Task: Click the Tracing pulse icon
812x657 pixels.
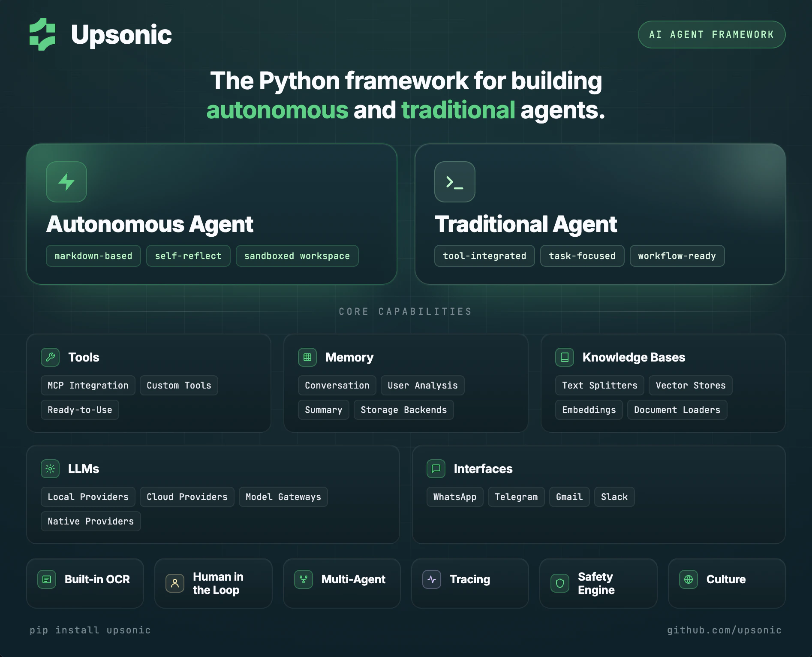Action: click(432, 579)
